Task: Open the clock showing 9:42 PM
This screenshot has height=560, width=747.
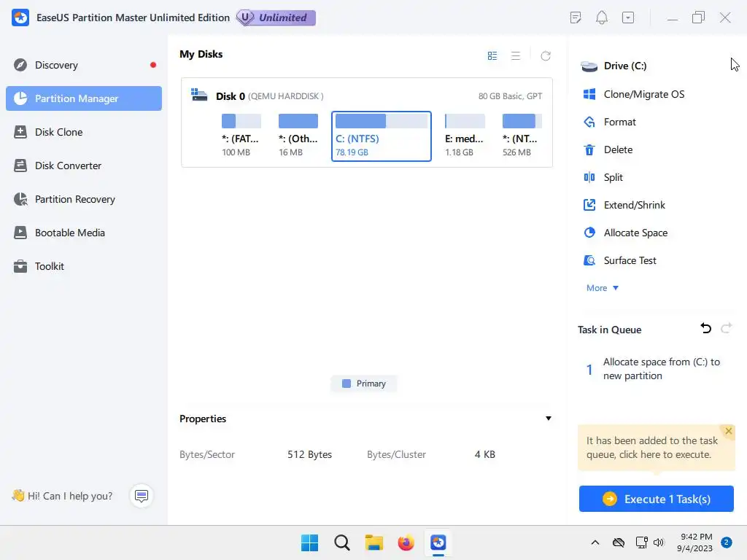Action: (x=694, y=542)
